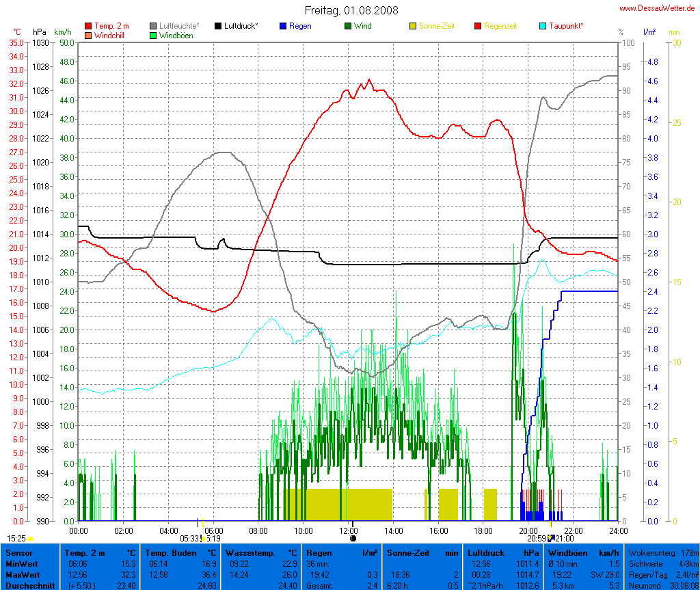
Task: Click the dark green Wind legend square
Action: pyautogui.click(x=348, y=26)
